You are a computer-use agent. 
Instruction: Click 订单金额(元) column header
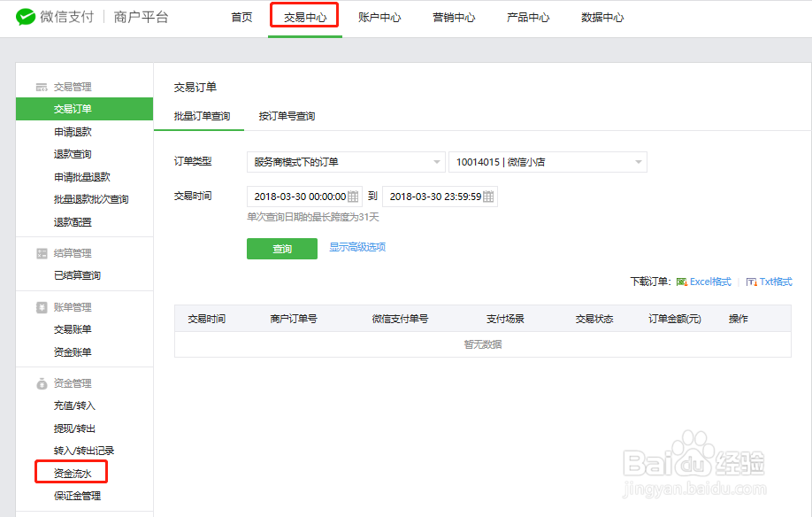click(675, 319)
